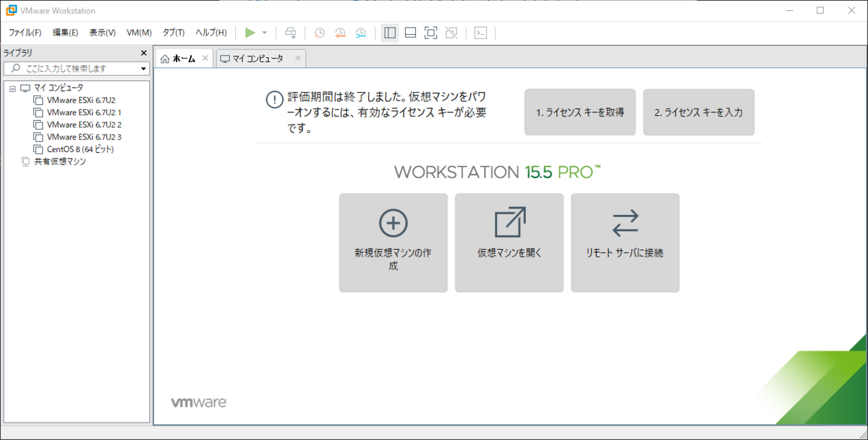
Task: Open the 表示(V) menu
Action: tap(102, 33)
